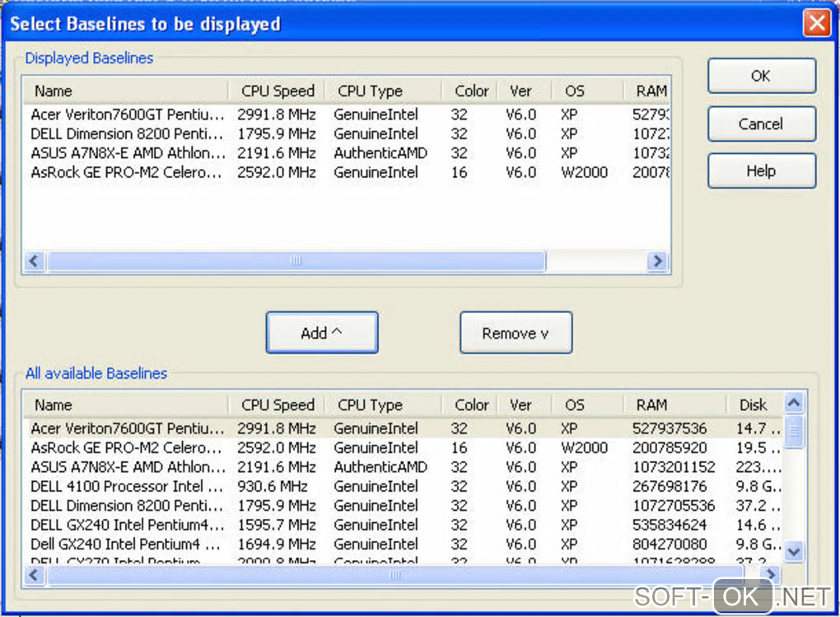Viewport: 840px width, 617px height.
Task: Click displayed baselines horizontal scrollbar thumb
Action: pyautogui.click(x=296, y=261)
